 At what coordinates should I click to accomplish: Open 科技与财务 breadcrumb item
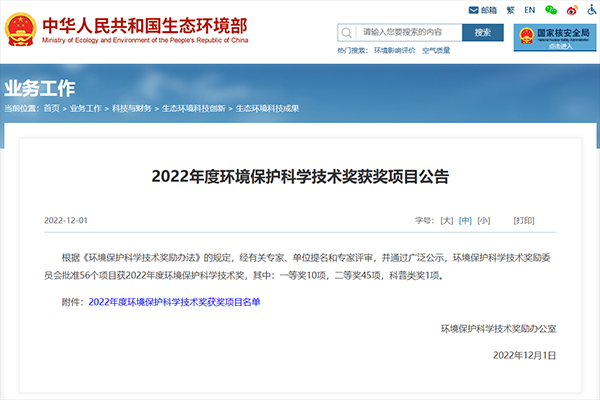tap(132, 107)
